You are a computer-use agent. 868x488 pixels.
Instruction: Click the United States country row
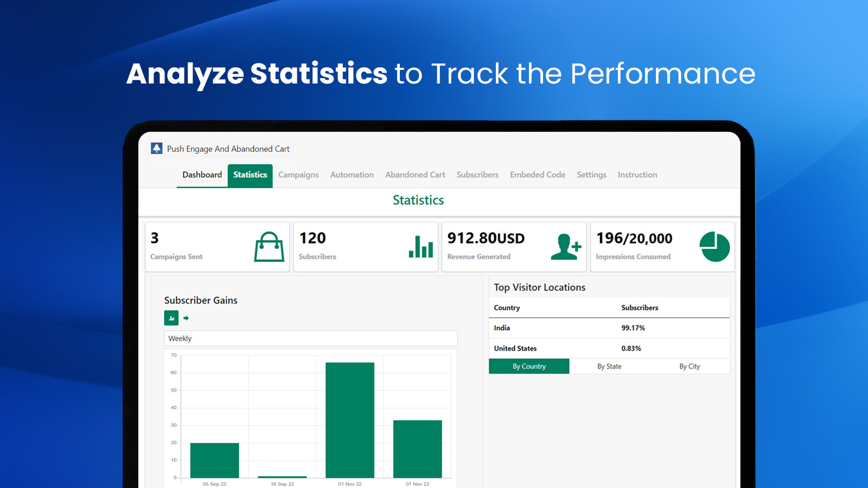pyautogui.click(x=609, y=349)
